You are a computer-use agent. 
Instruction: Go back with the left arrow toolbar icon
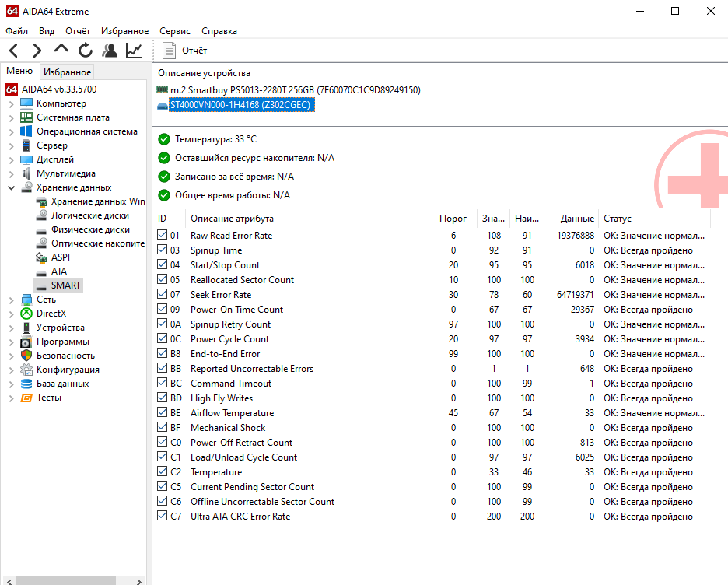pyautogui.click(x=13, y=50)
